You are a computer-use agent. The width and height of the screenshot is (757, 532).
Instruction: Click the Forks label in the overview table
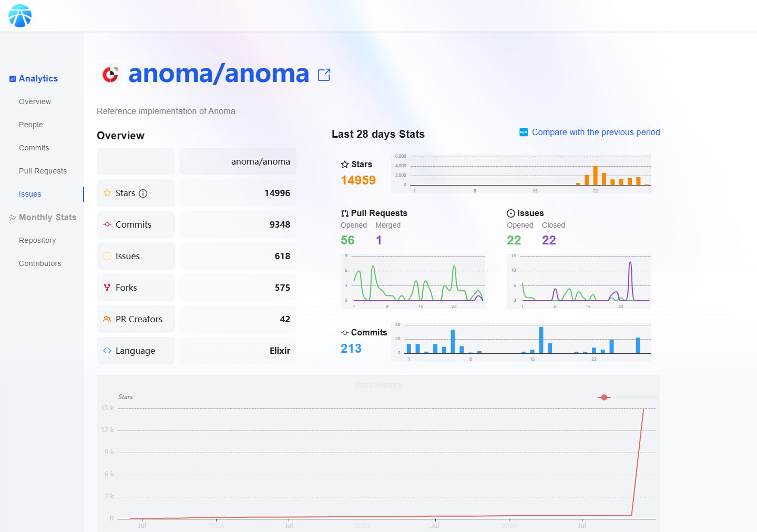(126, 288)
